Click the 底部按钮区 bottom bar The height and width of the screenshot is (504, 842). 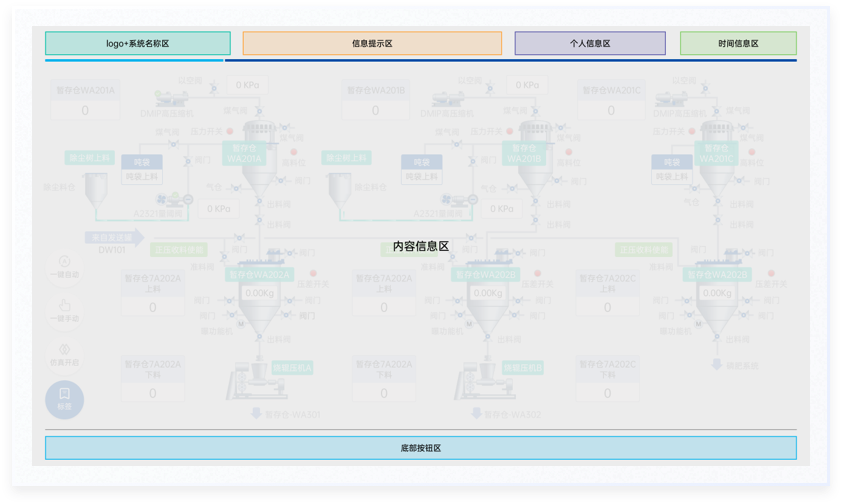point(421,448)
